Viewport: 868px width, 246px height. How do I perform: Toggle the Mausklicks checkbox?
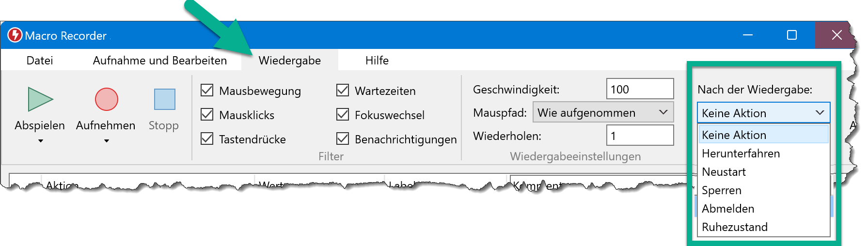pyautogui.click(x=207, y=114)
